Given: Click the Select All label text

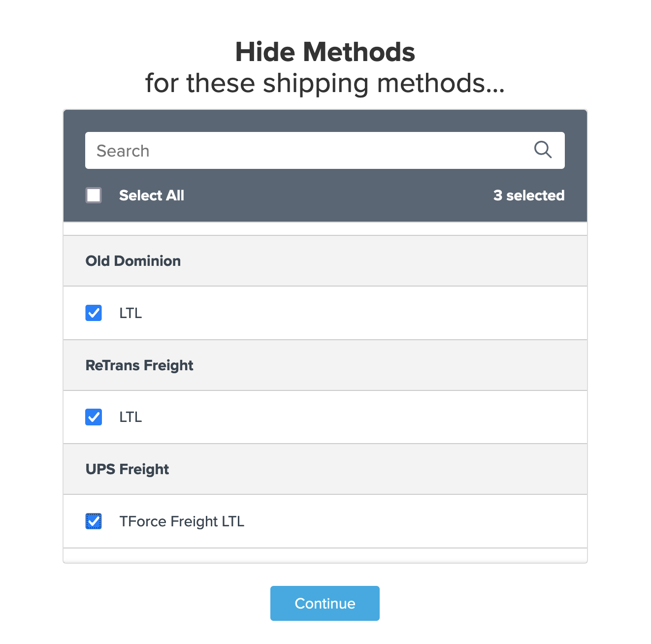Looking at the screenshot, I should coord(151,195).
